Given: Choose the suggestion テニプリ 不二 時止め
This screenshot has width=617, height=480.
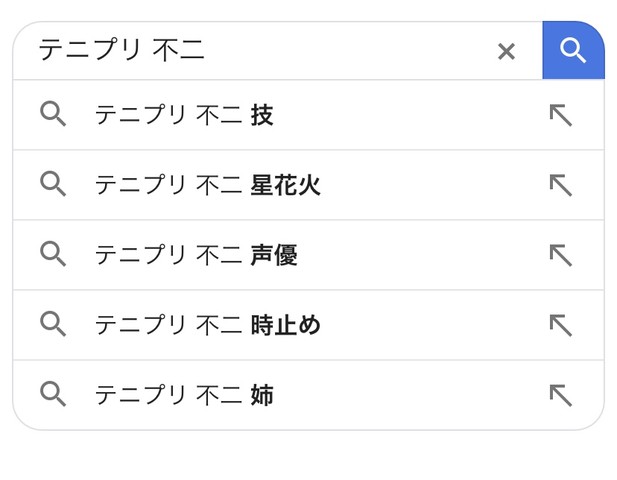Looking at the screenshot, I should tap(308, 325).
